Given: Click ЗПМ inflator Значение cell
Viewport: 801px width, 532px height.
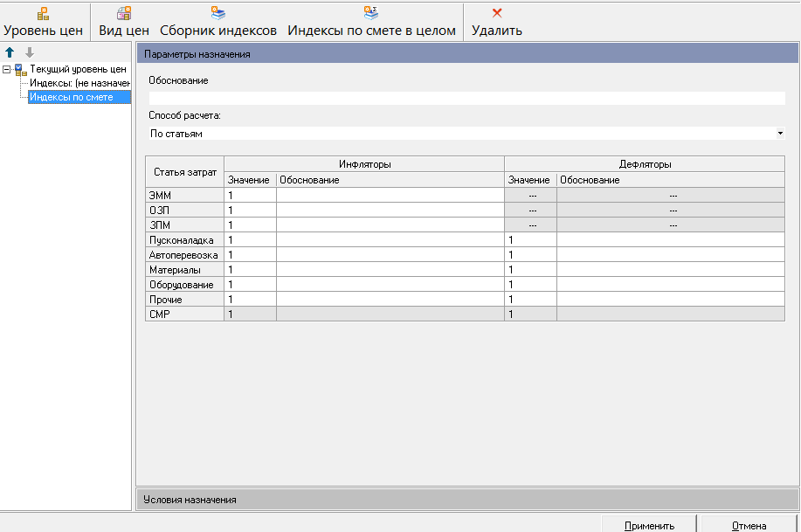Looking at the screenshot, I should pos(251,225).
